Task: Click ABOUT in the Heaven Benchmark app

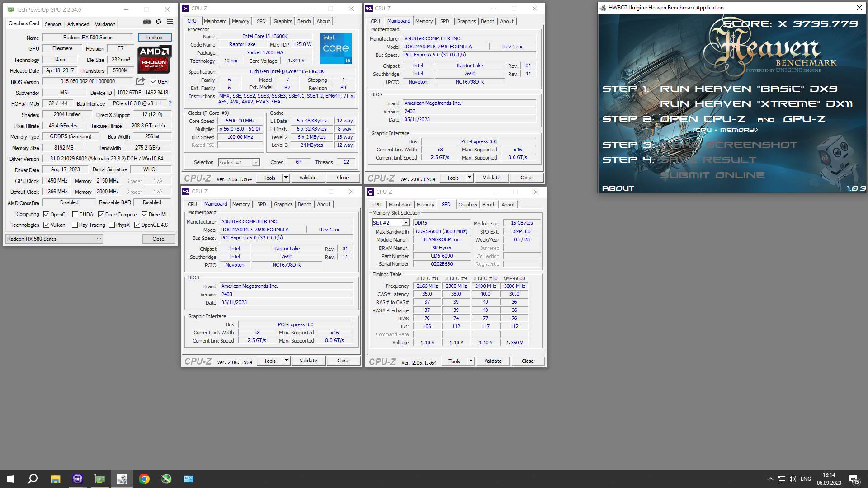Action: click(618, 188)
